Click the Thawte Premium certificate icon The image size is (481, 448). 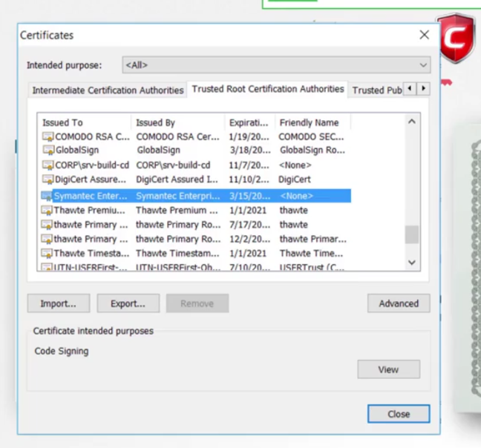(47, 210)
